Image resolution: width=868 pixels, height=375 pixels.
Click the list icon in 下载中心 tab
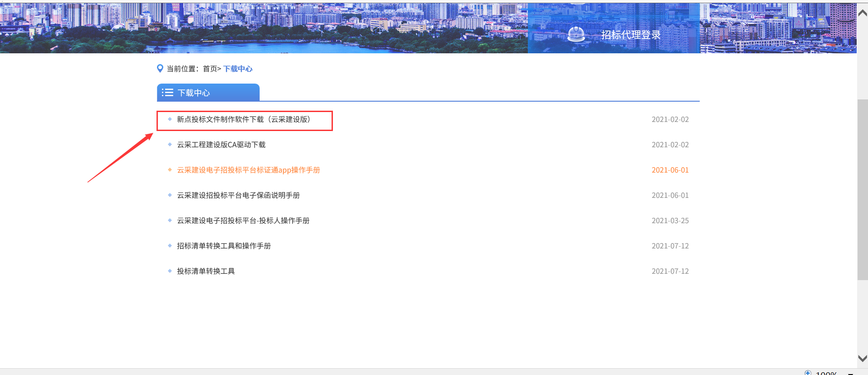[x=168, y=93]
